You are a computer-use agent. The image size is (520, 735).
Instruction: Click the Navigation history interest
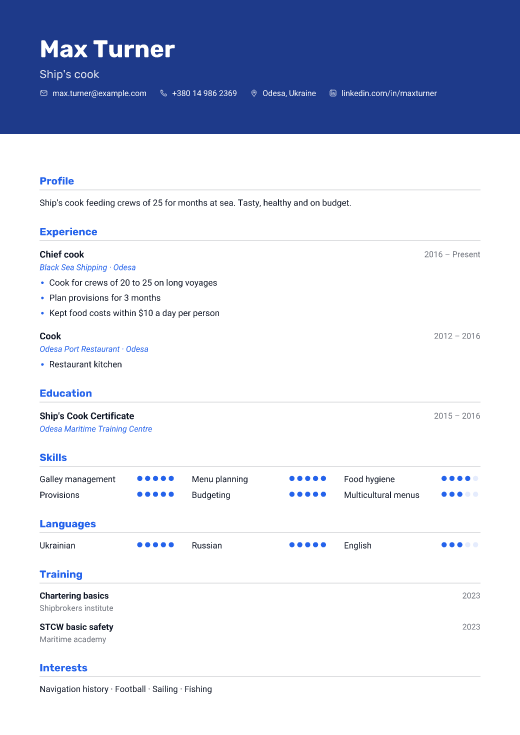74,689
